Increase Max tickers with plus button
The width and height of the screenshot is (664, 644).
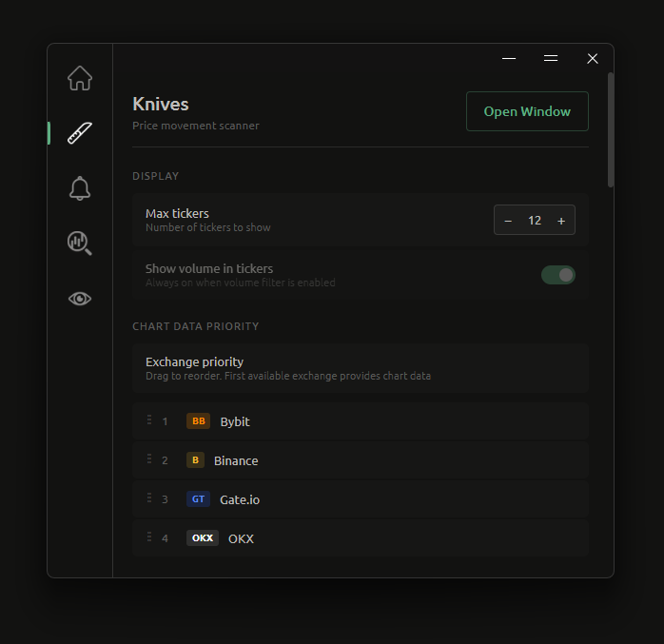point(561,221)
